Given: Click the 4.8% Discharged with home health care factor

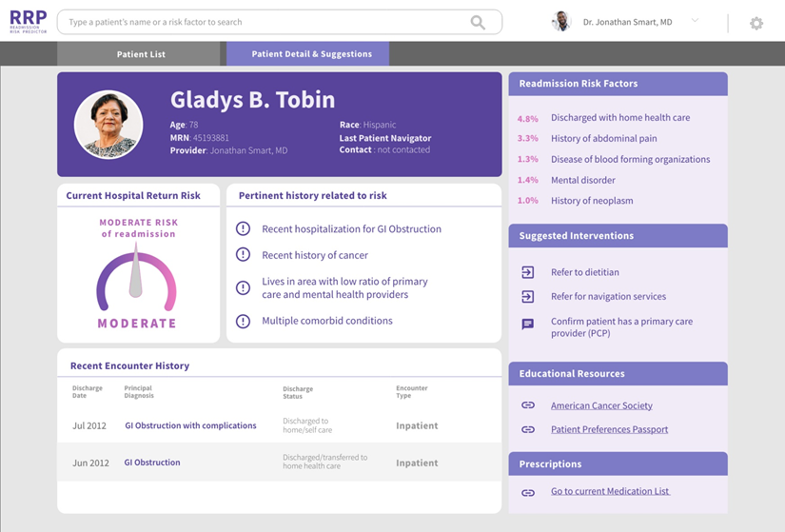Looking at the screenshot, I should [x=603, y=118].
